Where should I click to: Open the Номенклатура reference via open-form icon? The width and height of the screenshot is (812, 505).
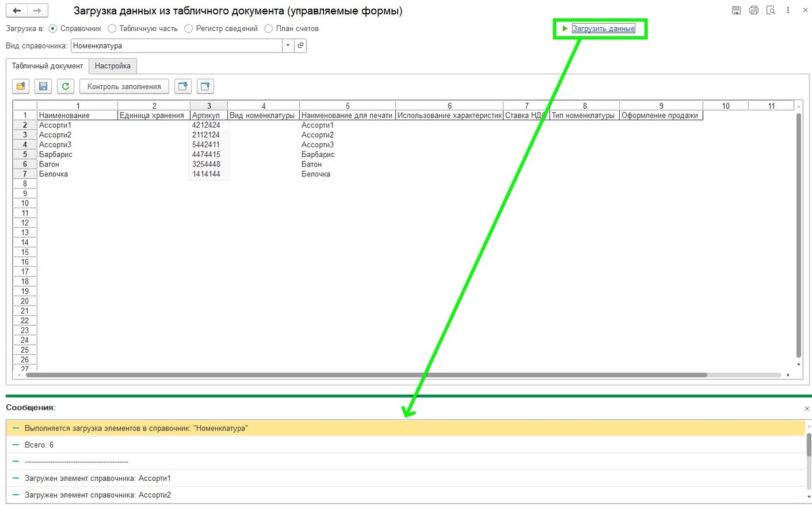click(300, 46)
